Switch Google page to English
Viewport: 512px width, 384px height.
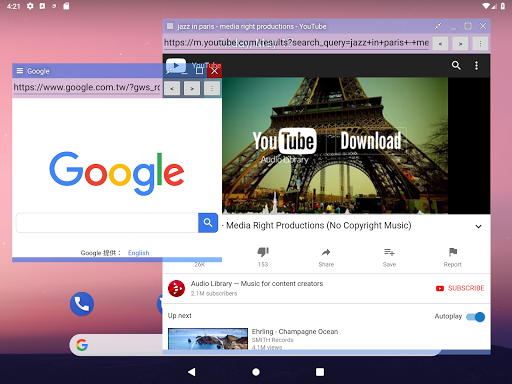click(x=139, y=253)
